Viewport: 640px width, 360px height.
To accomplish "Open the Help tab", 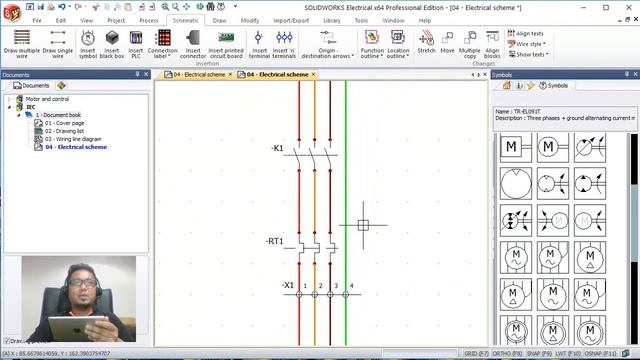I will pyautogui.click(x=424, y=20).
